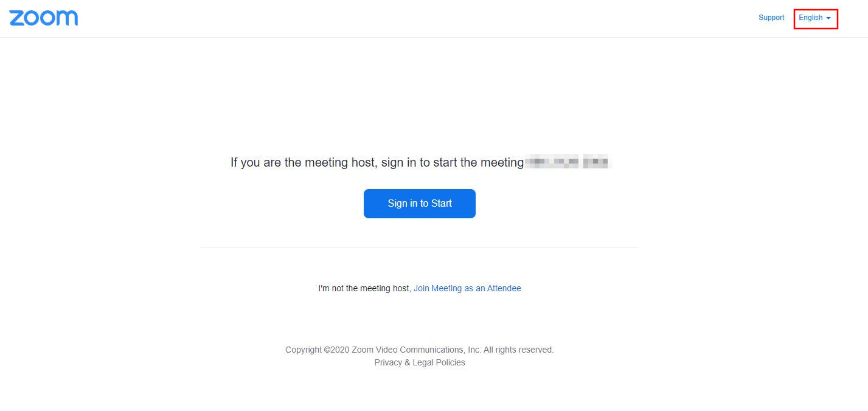Open the Support link

click(x=771, y=18)
